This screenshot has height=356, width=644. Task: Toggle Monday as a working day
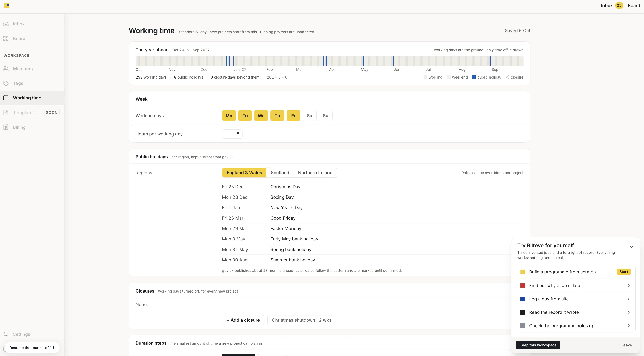229,116
